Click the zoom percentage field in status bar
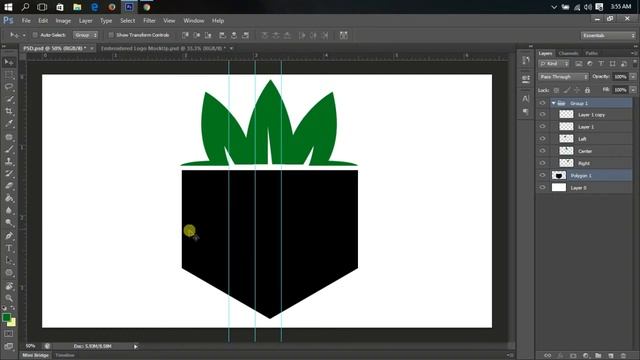Viewport: 640px width, 360px height. tap(31, 346)
